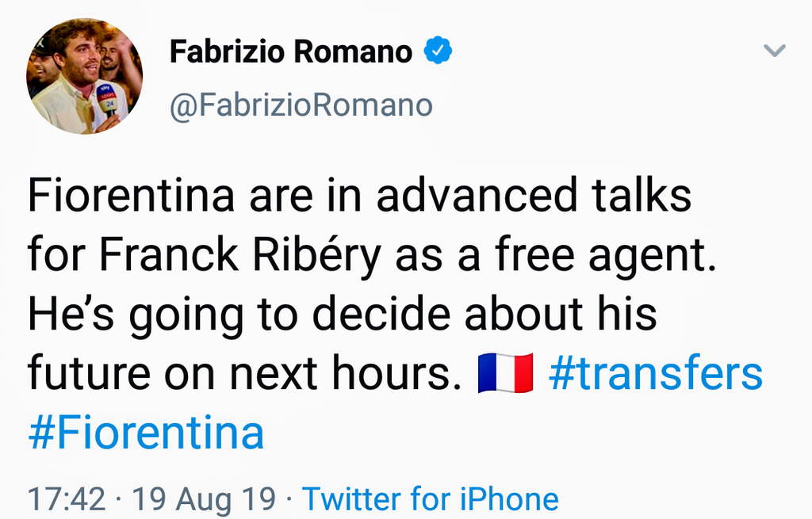This screenshot has width=812, height=519.
Task: Open Fabrizio Romano's profile picture
Action: (84, 76)
